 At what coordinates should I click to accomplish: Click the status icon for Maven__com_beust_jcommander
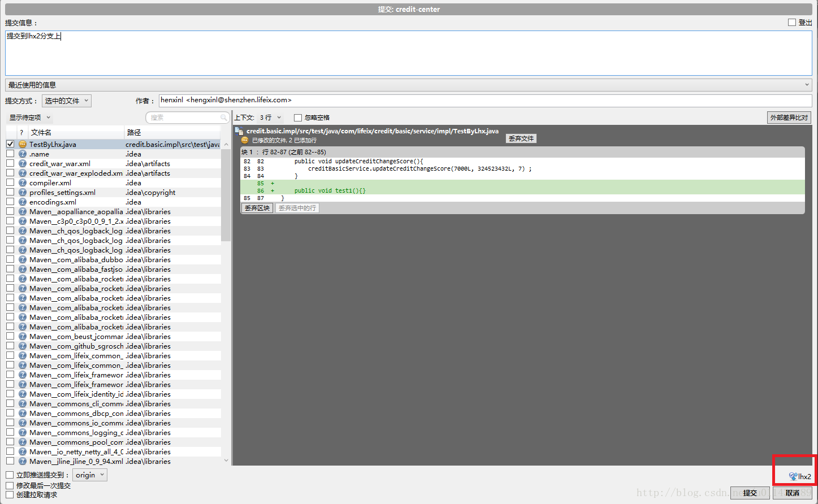point(23,336)
